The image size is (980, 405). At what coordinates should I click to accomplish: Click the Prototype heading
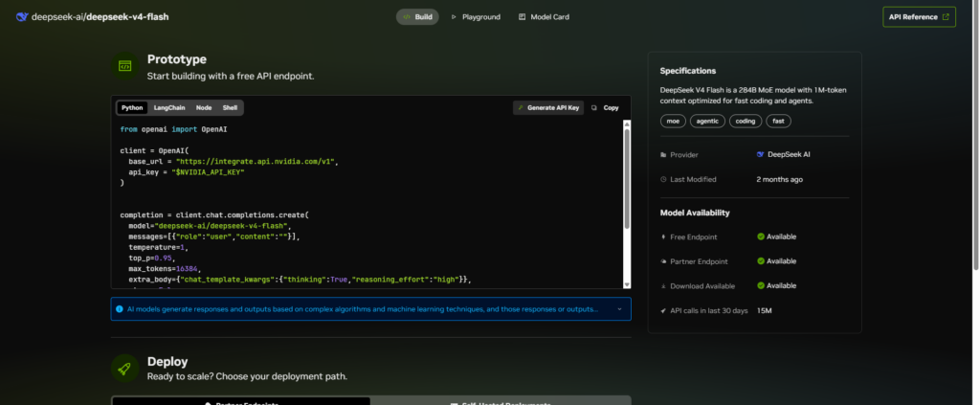pos(177,59)
